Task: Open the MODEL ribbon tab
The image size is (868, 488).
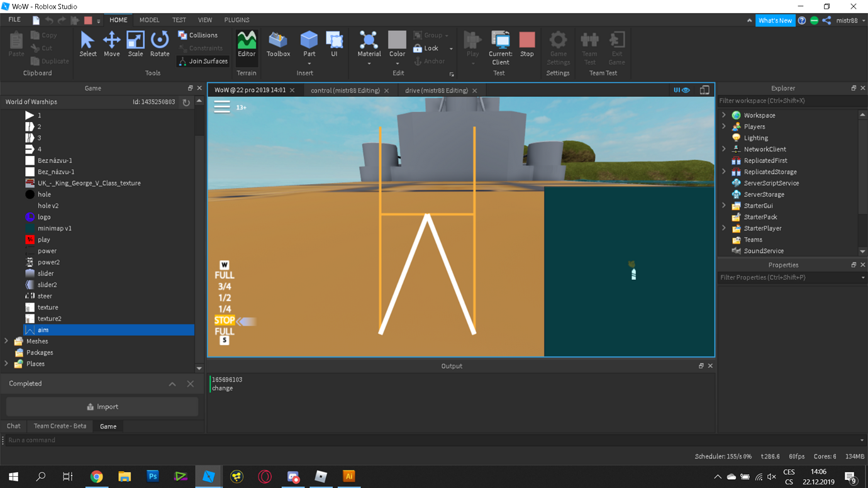Action: (149, 20)
